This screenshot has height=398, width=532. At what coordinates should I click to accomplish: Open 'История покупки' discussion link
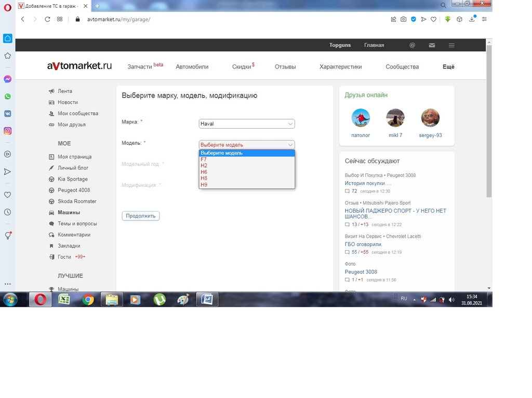pyautogui.click(x=368, y=183)
